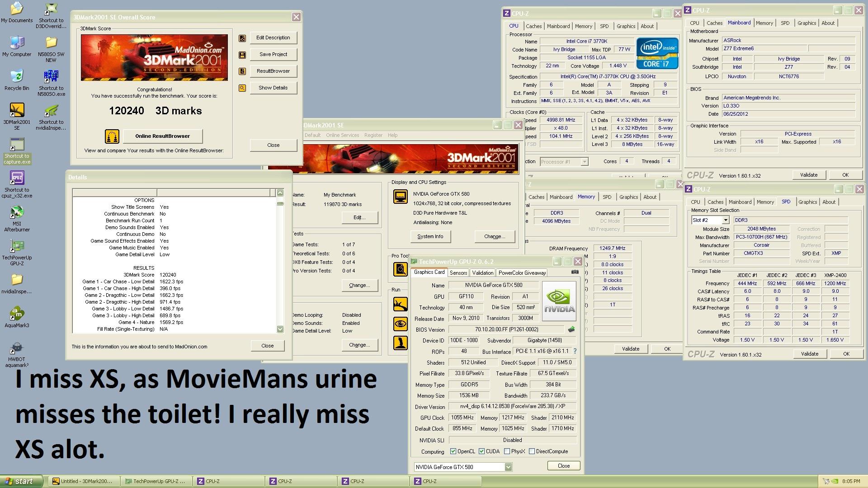The height and width of the screenshot is (488, 868).
Task: Launch nvidiaInspector shortcut icon
Action: tap(51, 117)
